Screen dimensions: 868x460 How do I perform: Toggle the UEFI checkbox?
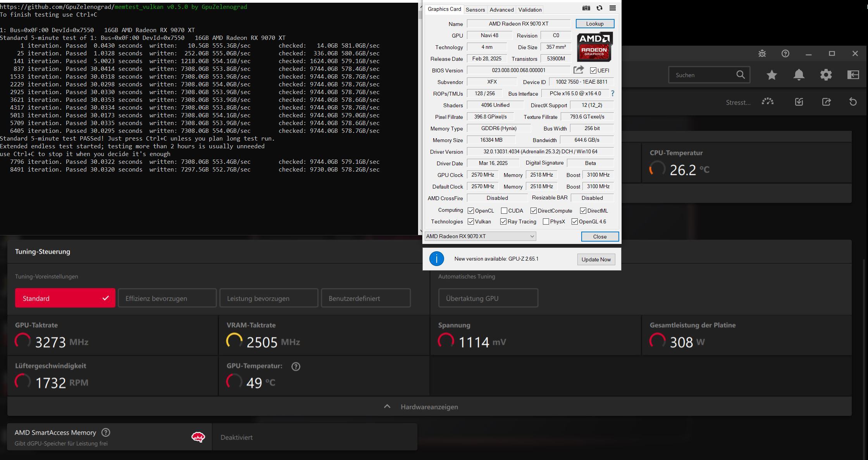[593, 70]
